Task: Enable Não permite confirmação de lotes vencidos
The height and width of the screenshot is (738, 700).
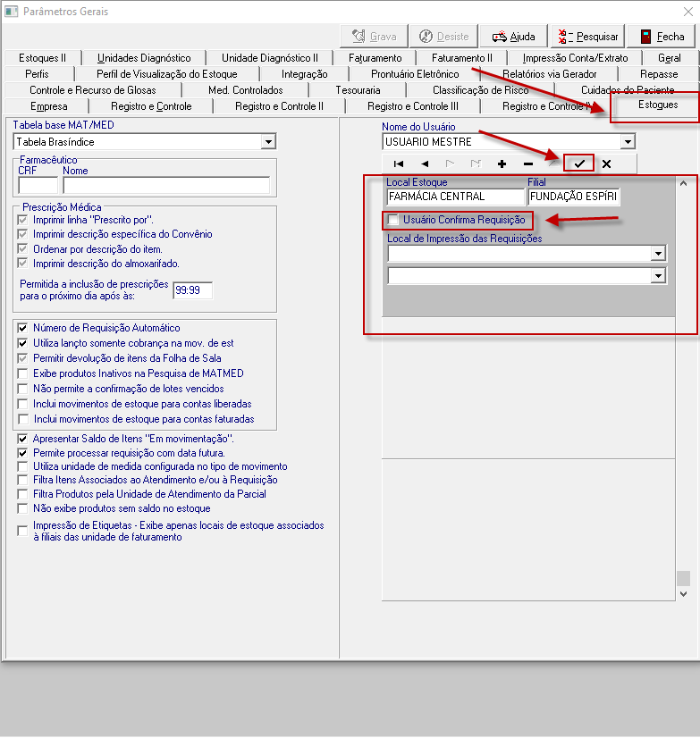Action: [22, 389]
